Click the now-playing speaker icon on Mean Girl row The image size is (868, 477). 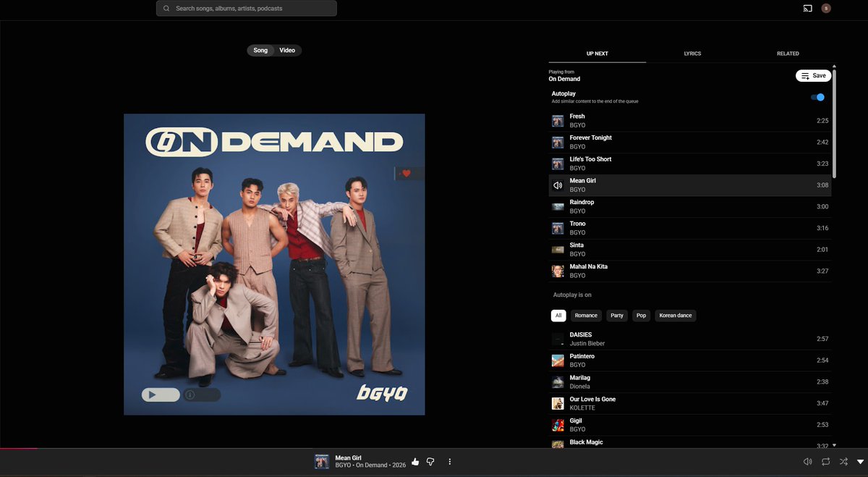click(x=558, y=185)
